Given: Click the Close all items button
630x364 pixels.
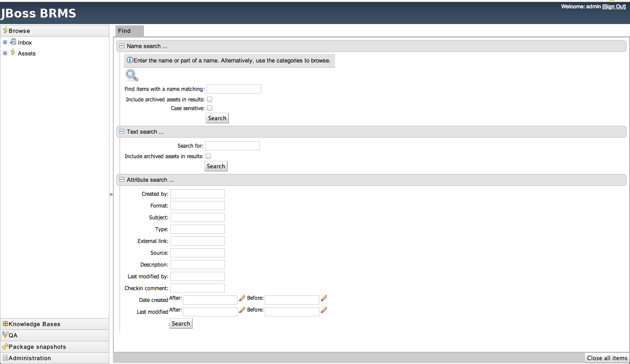Looking at the screenshot, I should click(x=607, y=358).
